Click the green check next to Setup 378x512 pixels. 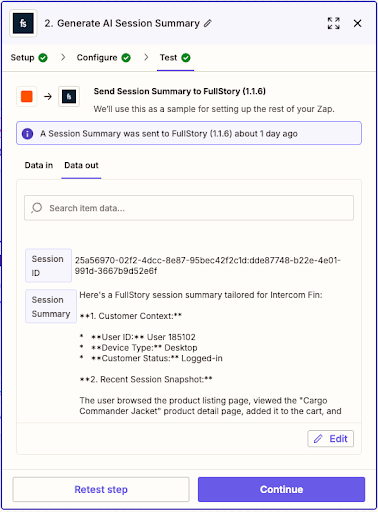[x=43, y=58]
